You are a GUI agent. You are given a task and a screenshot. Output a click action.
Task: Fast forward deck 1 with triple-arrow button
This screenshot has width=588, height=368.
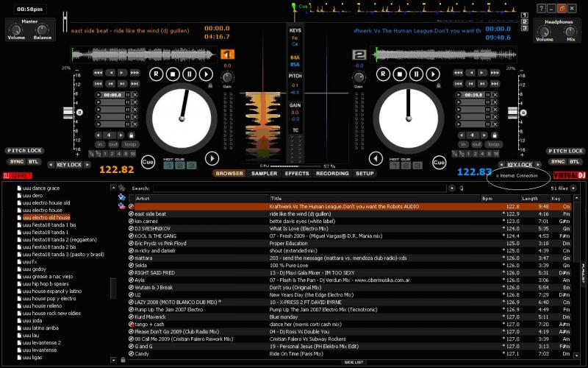coord(135,72)
